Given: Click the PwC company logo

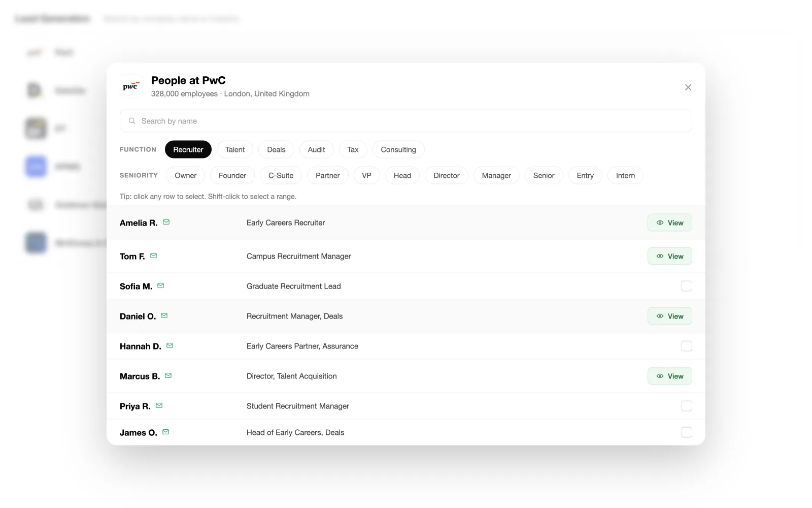Looking at the screenshot, I should [x=131, y=86].
